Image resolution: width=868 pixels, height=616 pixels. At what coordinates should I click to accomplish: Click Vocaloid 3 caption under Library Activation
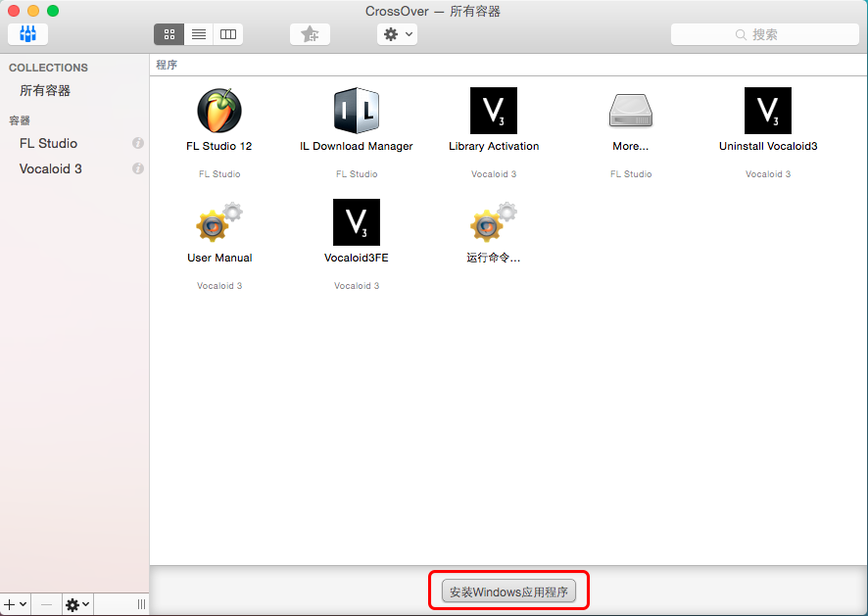tap(493, 173)
